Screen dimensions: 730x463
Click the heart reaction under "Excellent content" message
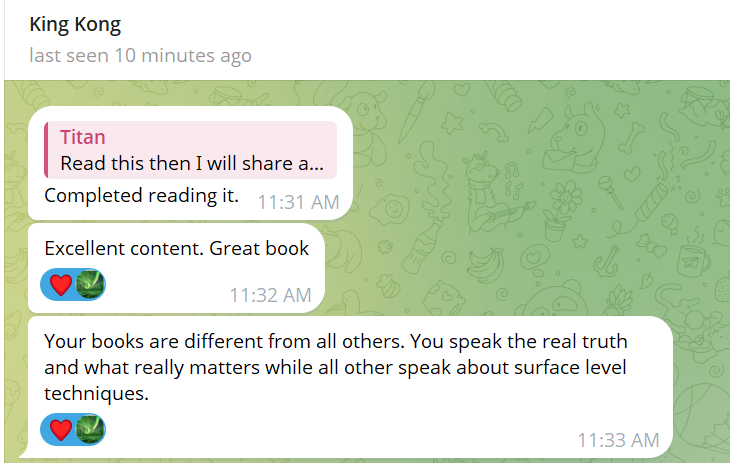pos(61,284)
